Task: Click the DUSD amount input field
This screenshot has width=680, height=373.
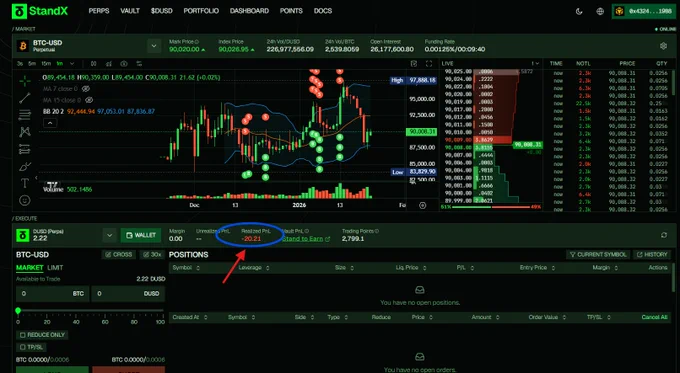Action: (x=128, y=294)
